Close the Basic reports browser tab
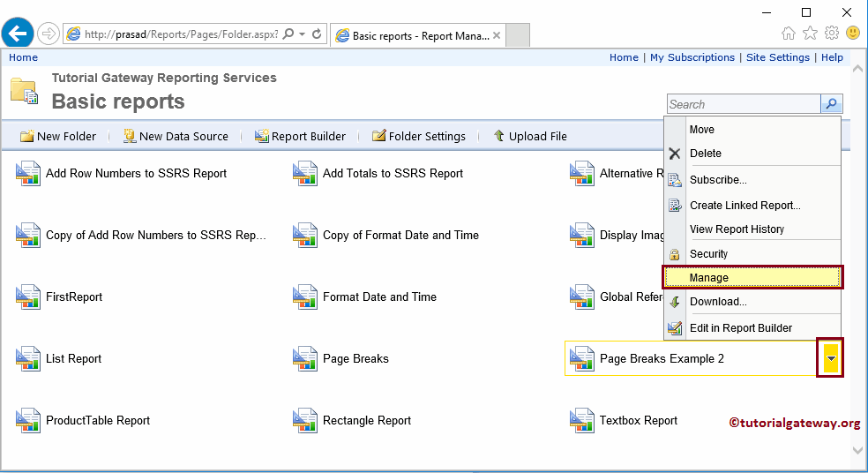 tap(497, 35)
